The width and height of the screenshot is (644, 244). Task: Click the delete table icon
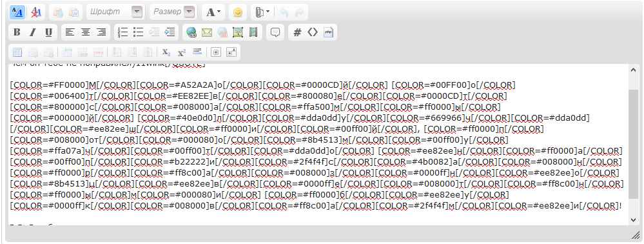(48, 52)
